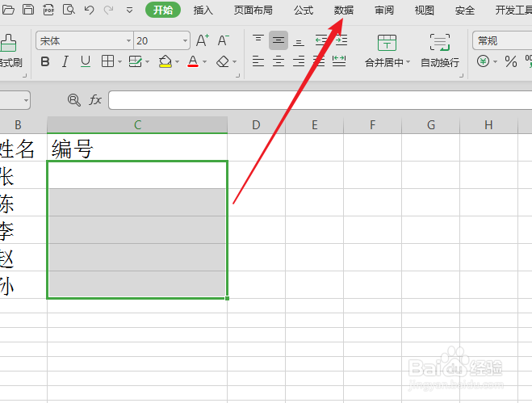
Task: Click the cell style table icon
Action: coord(135,61)
